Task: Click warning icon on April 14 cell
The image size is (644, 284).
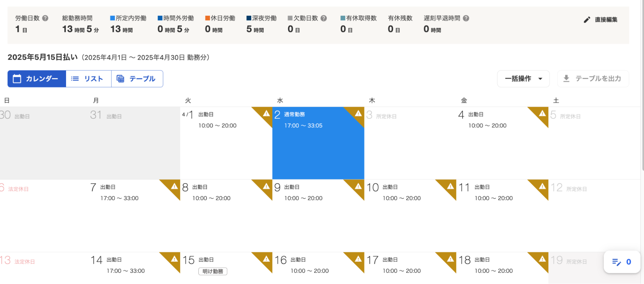Action: tap(174, 259)
